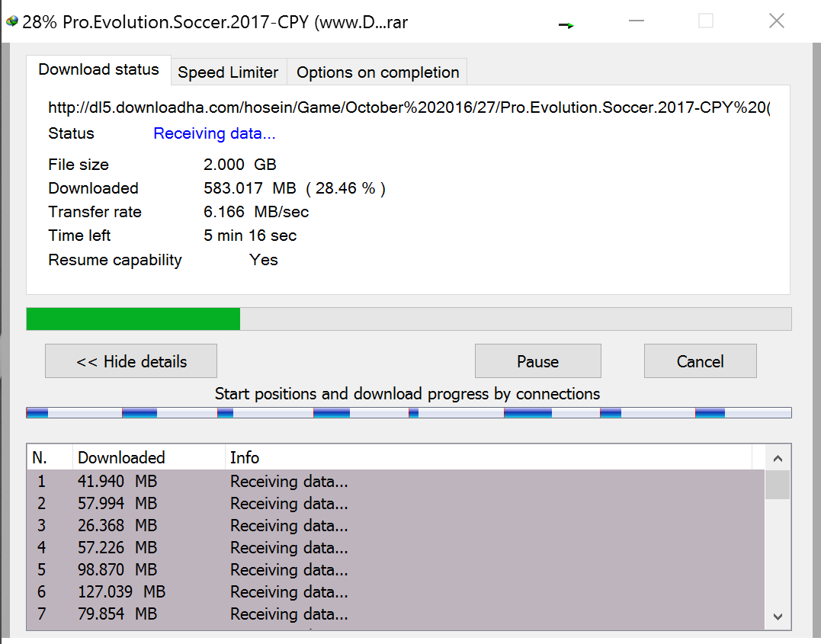This screenshot has width=821, height=644.
Task: Cancel the download
Action: click(x=700, y=360)
